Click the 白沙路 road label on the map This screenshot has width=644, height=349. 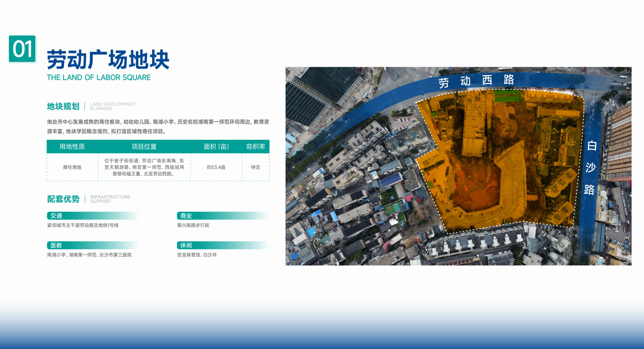(x=591, y=167)
